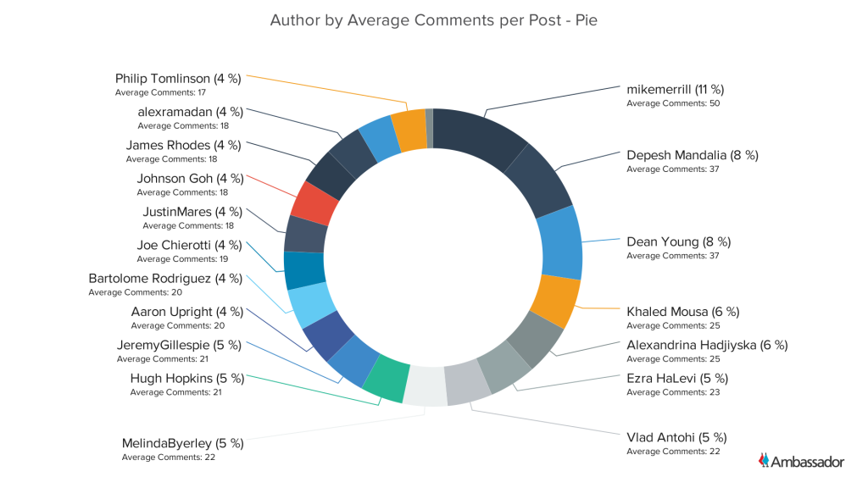Select the Vlad Antohi (5 %) label

click(x=676, y=437)
